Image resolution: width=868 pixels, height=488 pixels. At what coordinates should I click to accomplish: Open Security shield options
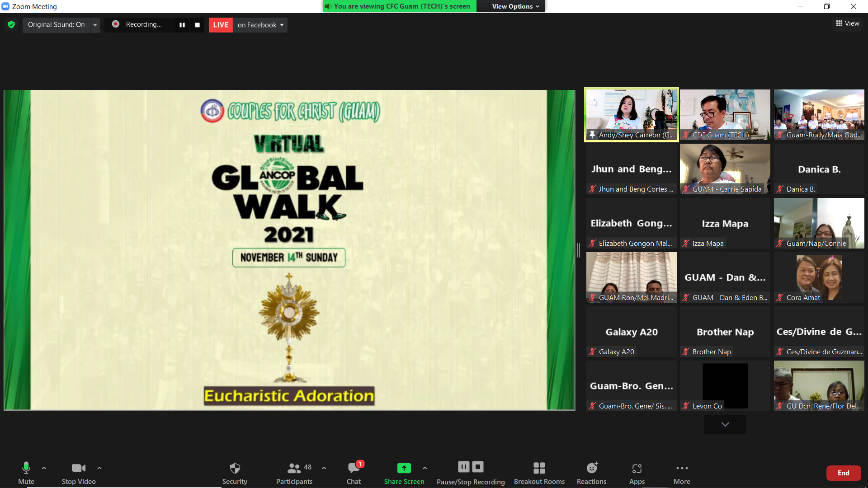click(x=235, y=473)
